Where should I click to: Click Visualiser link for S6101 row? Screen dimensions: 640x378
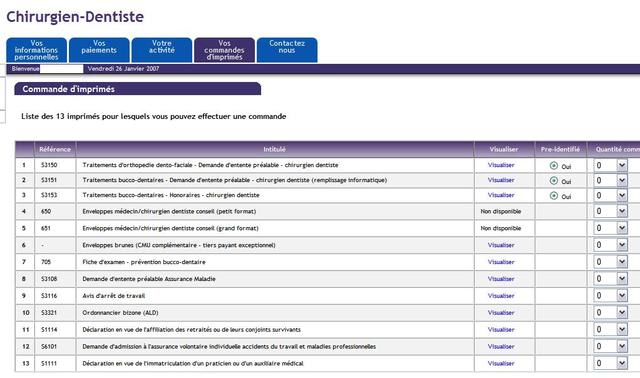pos(501,346)
